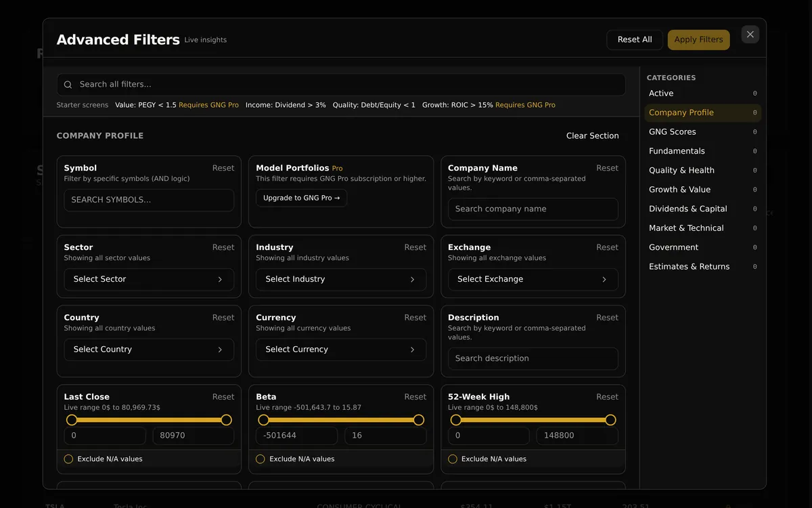Reset the Industry filter
Viewport: 812px width, 508px height.
415,248
